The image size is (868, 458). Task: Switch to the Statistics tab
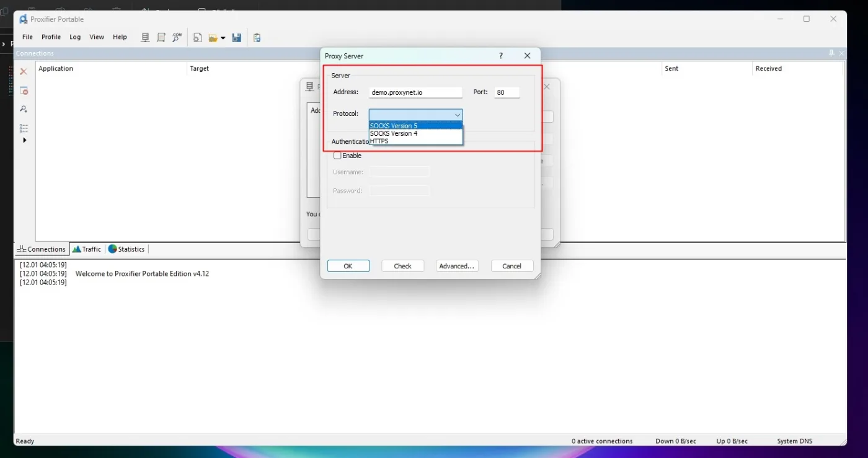pyautogui.click(x=126, y=249)
